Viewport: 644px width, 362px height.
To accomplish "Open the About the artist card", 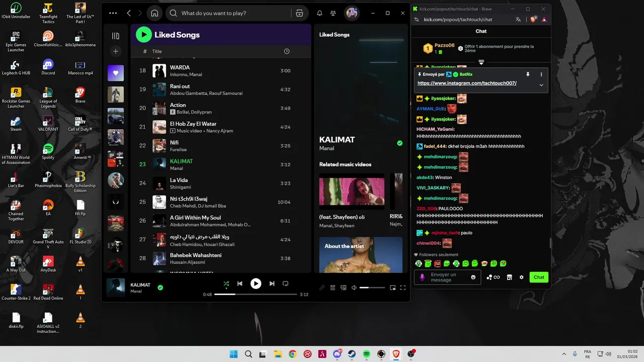I will [361, 255].
